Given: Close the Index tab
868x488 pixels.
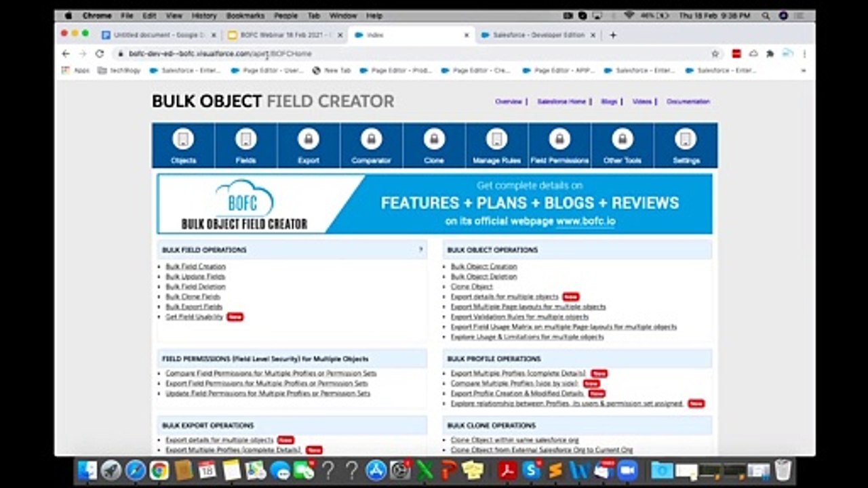Looking at the screenshot, I should [x=466, y=35].
